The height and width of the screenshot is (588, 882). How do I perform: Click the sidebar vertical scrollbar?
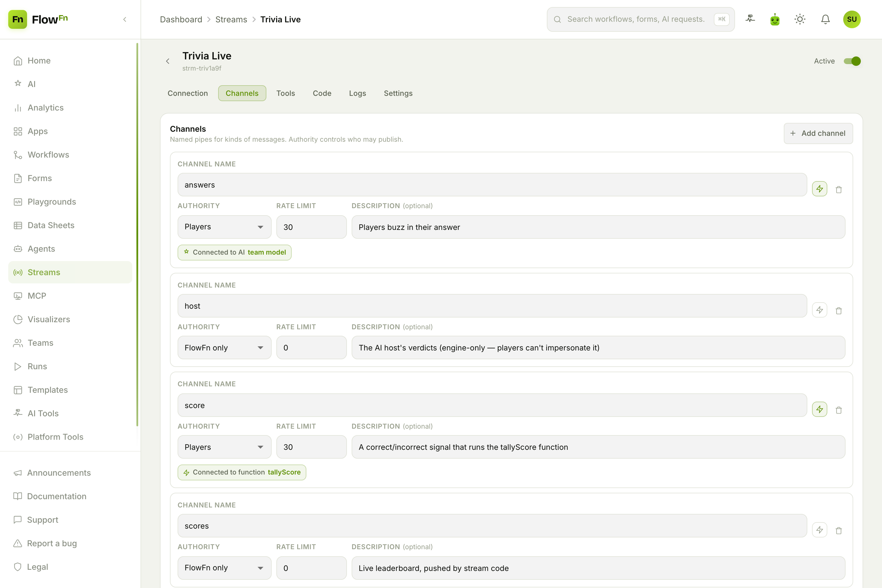pyautogui.click(x=137, y=234)
